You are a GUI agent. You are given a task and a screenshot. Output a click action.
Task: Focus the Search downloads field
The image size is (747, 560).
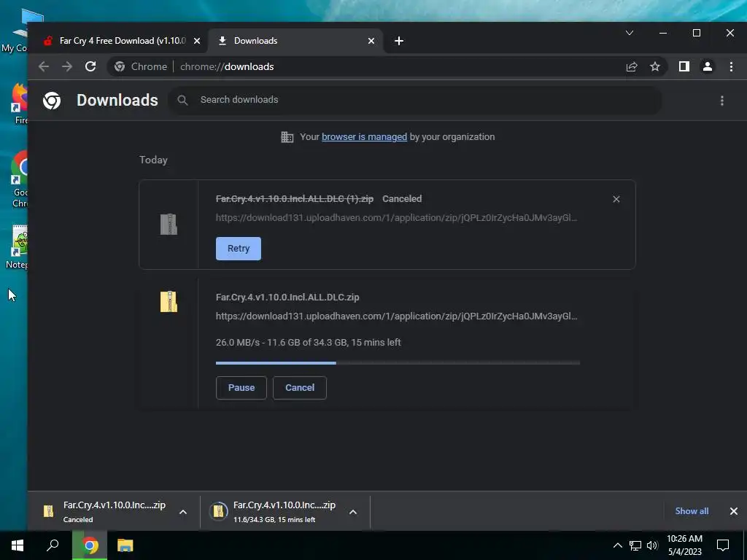tap(414, 100)
